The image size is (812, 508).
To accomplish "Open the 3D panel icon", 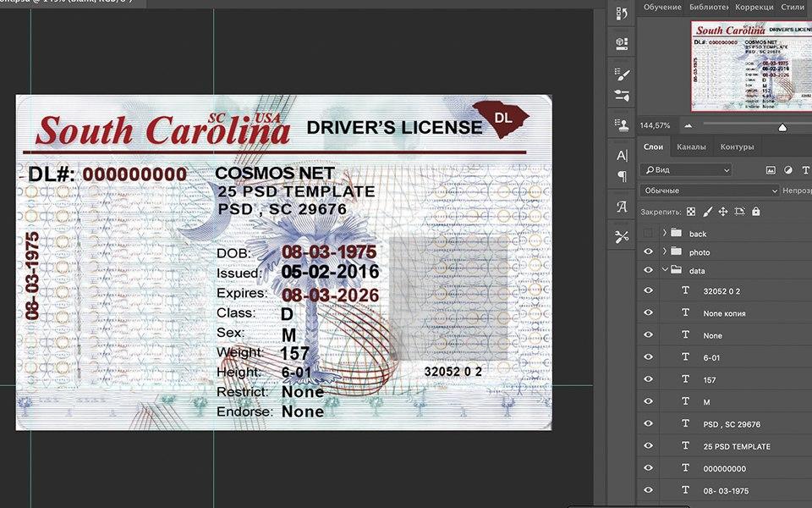I will [622, 43].
